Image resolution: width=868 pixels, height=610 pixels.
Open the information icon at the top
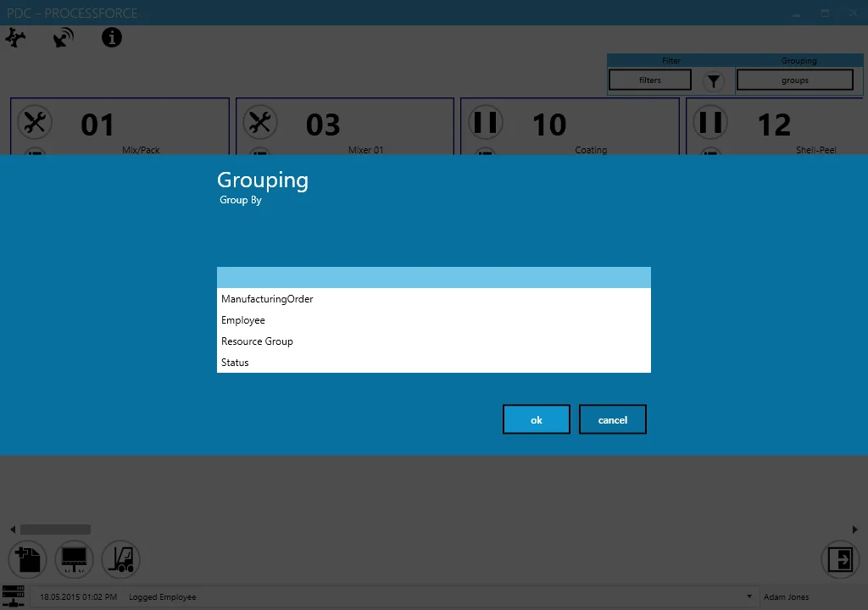(x=111, y=37)
